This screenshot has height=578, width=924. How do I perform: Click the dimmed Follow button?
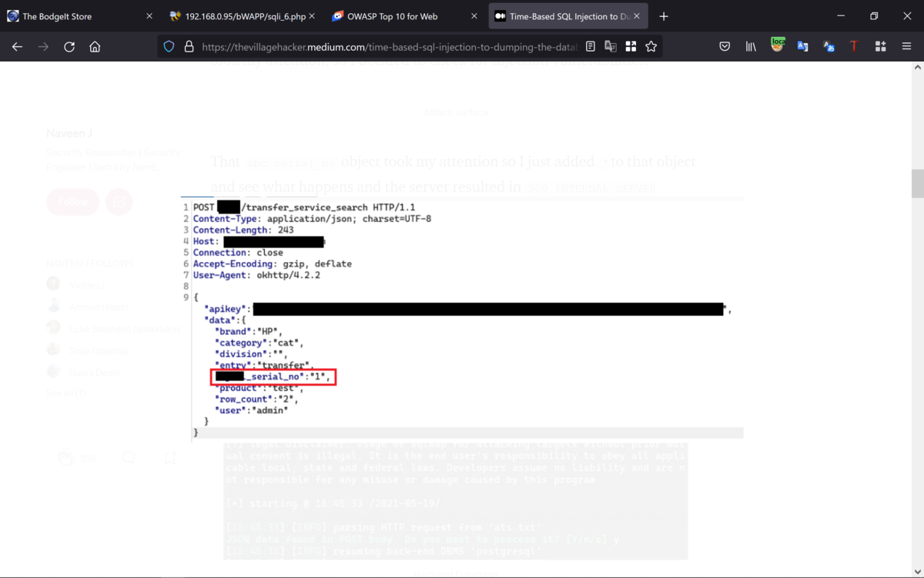point(73,202)
